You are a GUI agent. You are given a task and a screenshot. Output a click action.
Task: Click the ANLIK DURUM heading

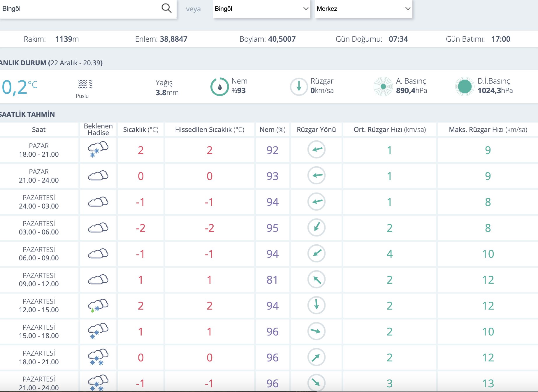tap(51, 63)
